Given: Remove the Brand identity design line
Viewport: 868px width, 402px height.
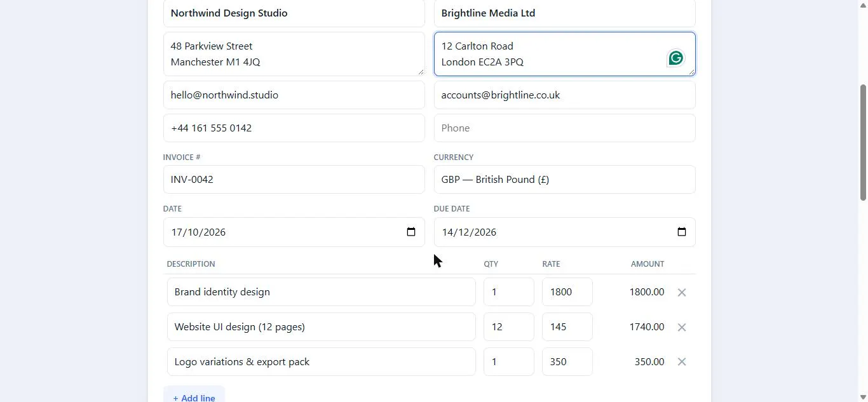Looking at the screenshot, I should tap(682, 293).
